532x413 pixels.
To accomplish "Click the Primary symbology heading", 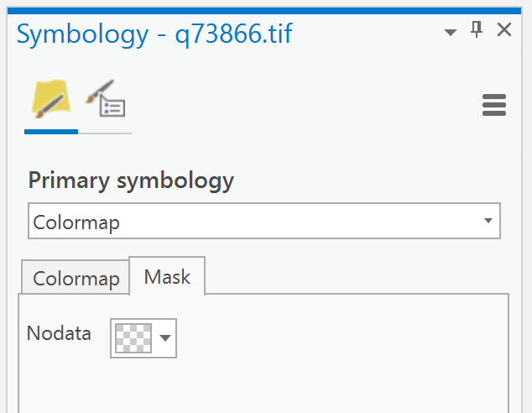I will tap(131, 180).
